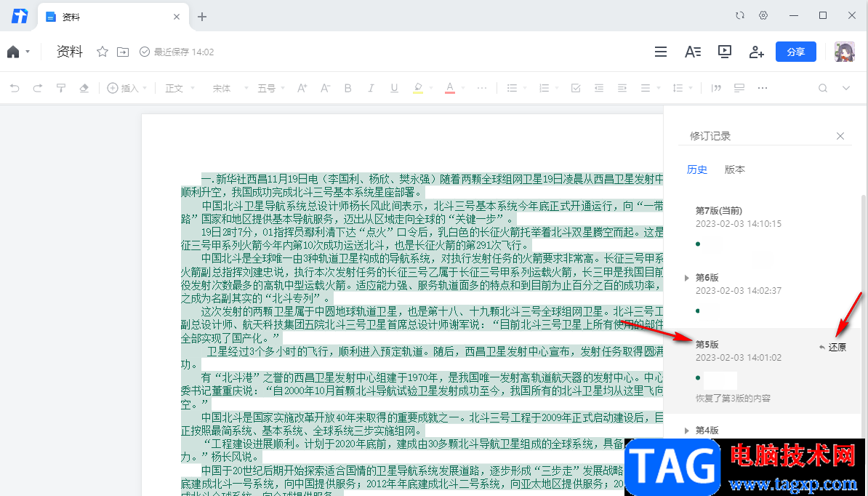Start presentation mode
This screenshot has height=496, width=868.
coord(725,52)
